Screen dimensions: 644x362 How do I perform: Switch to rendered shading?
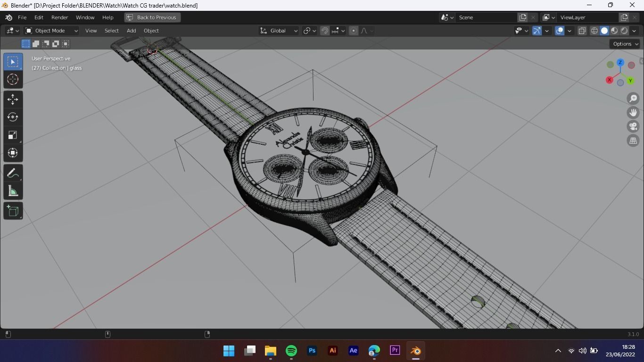click(x=624, y=31)
